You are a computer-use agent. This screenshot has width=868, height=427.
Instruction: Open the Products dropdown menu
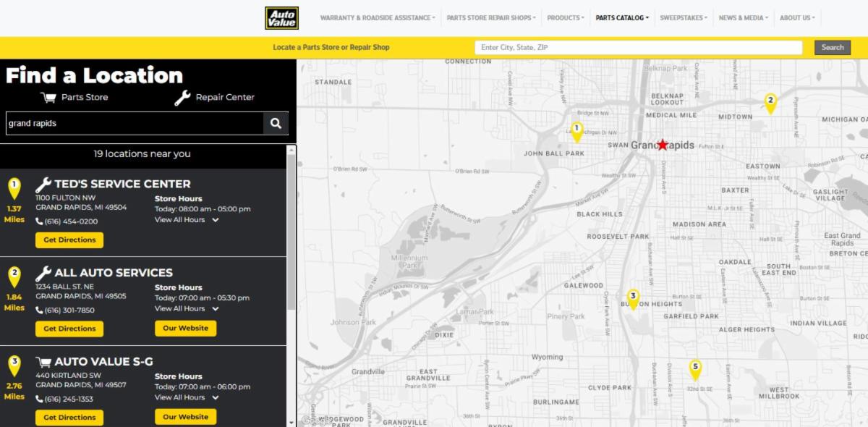coord(565,18)
